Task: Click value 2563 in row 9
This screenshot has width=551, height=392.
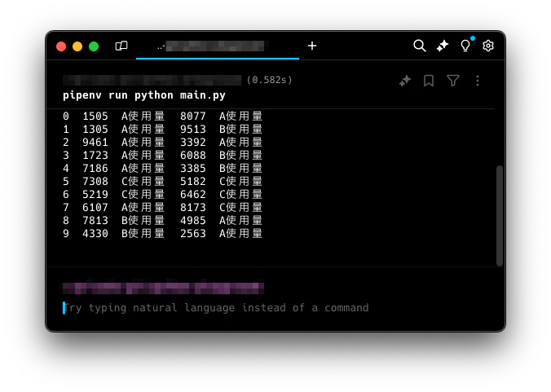Action: point(193,233)
